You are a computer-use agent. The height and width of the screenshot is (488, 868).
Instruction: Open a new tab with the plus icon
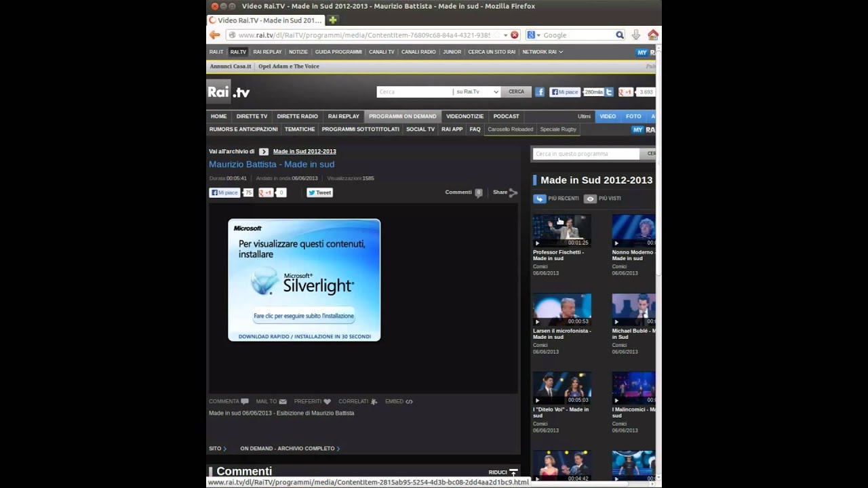[x=333, y=20]
